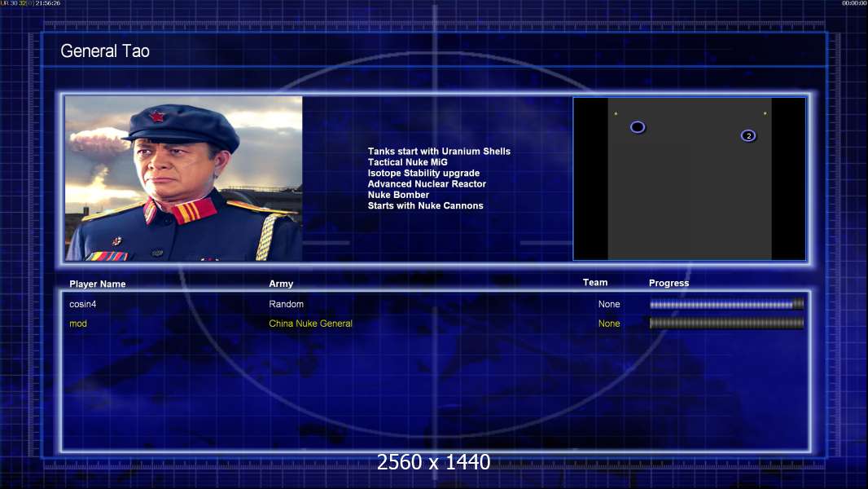Click the top-left star on the minimap
Image resolution: width=868 pixels, height=489 pixels.
(x=616, y=113)
